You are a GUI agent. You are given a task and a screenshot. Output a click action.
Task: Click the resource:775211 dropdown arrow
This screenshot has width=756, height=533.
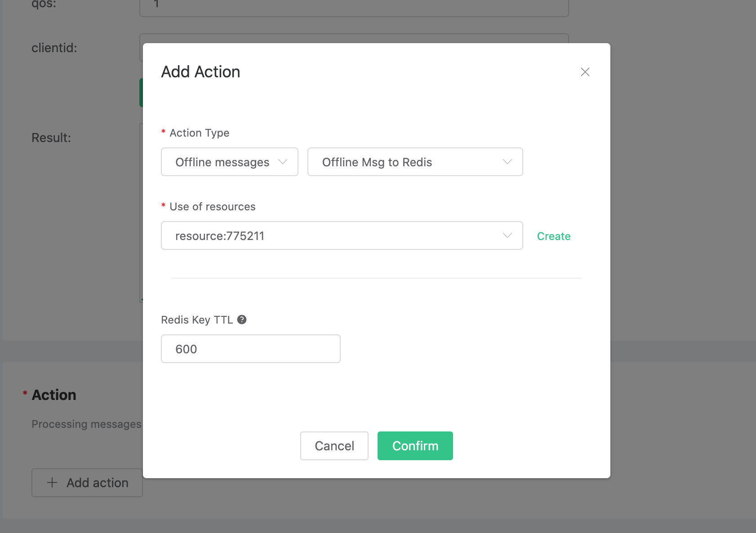click(x=507, y=235)
